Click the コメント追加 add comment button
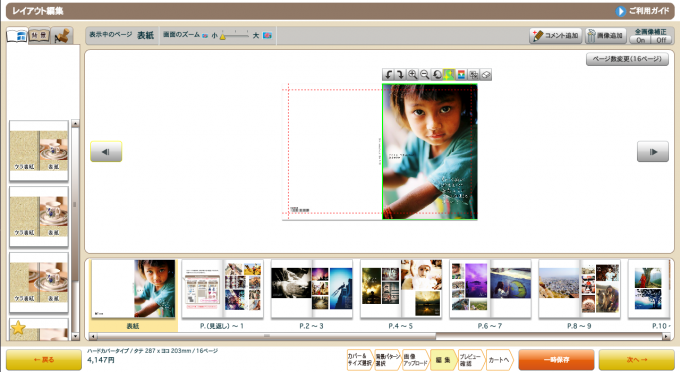The width and height of the screenshot is (680, 372). tap(556, 36)
